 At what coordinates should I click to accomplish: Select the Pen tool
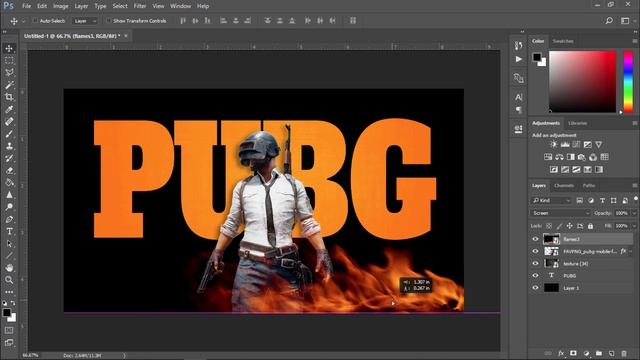pos(9,219)
